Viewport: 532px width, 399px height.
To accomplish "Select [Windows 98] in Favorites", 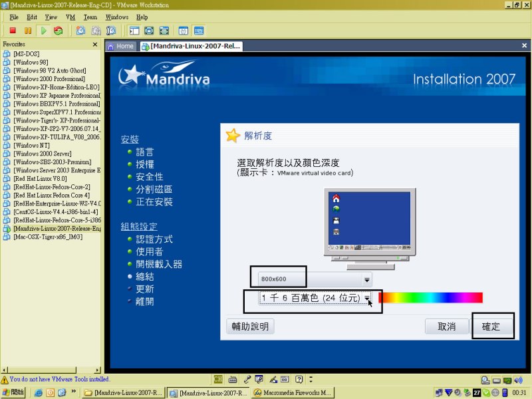I will click(x=31, y=63).
